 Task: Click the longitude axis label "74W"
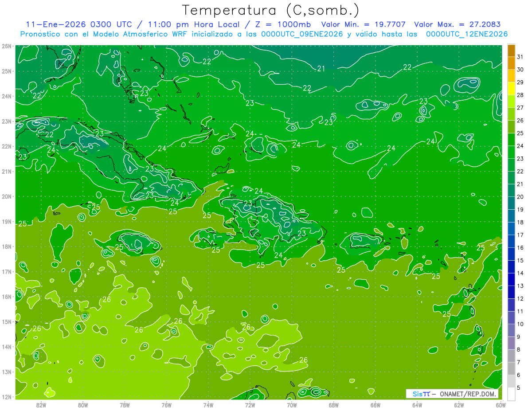[x=208, y=405]
